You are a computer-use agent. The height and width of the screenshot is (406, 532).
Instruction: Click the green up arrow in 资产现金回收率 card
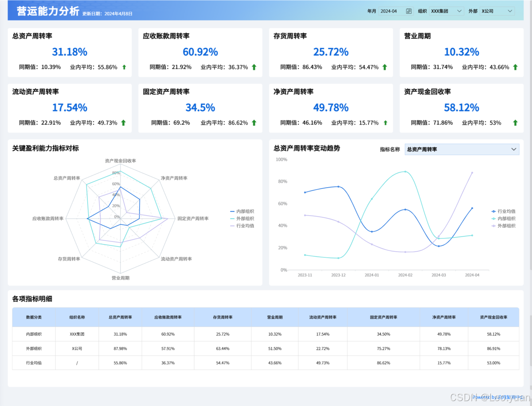coord(515,123)
